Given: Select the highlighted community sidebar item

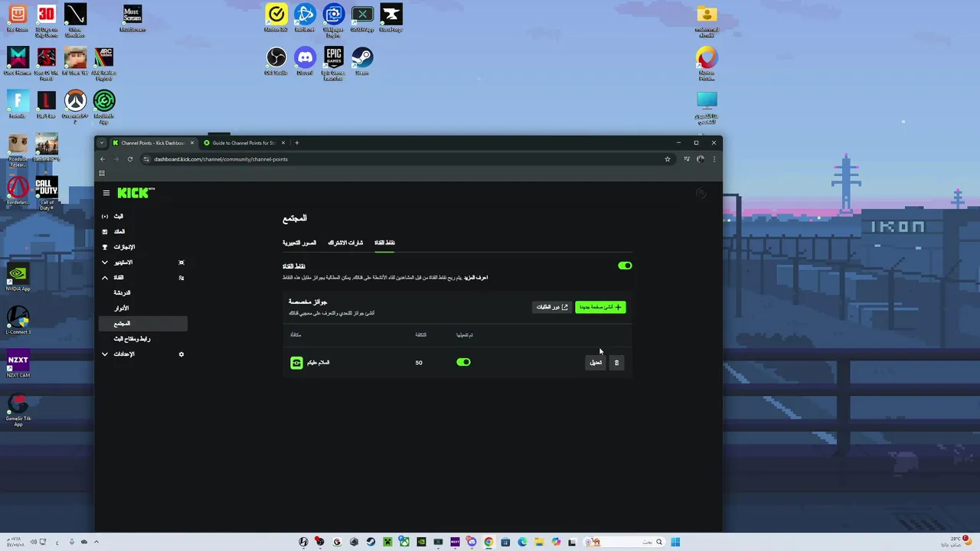Looking at the screenshot, I should 143,324.
